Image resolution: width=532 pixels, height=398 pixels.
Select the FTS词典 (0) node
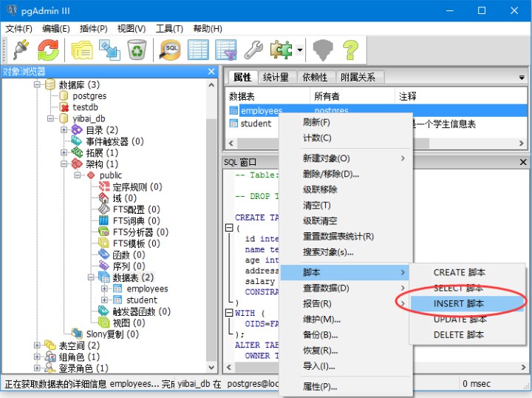(136, 220)
